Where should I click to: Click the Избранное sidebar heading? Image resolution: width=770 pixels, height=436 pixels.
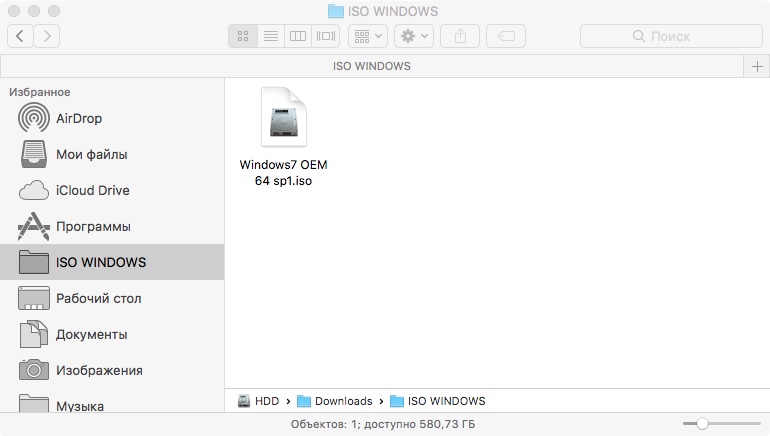40,92
